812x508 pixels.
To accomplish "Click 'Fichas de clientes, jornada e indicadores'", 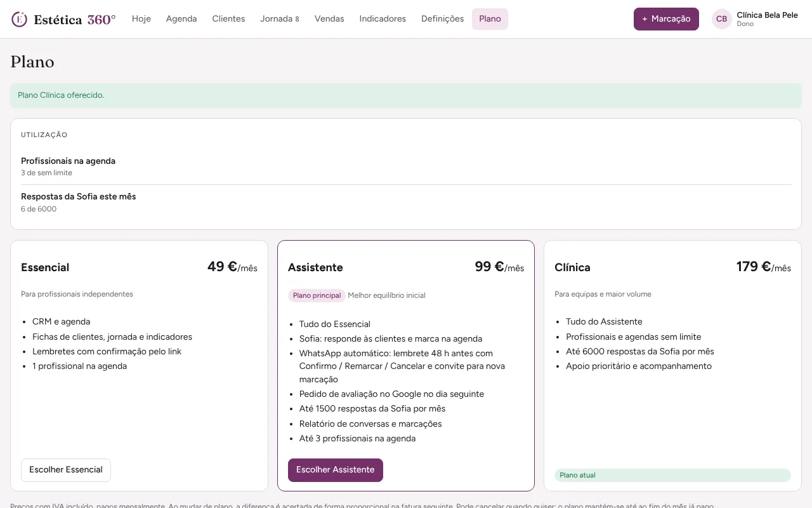I will pyautogui.click(x=112, y=337).
